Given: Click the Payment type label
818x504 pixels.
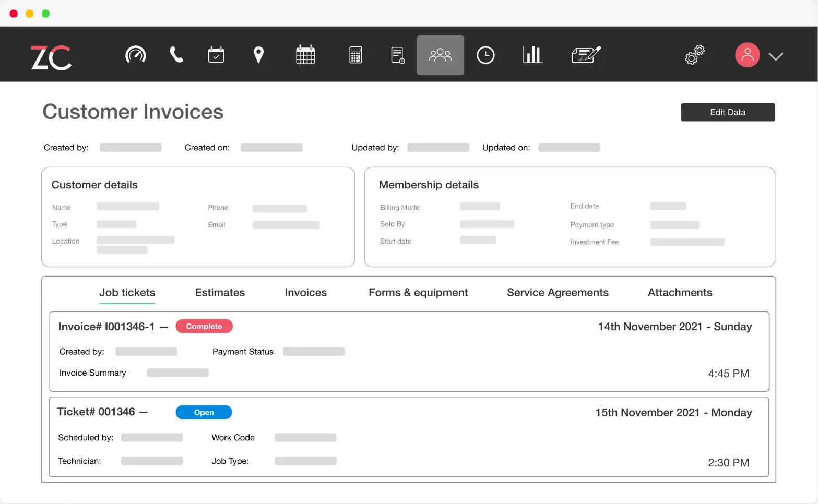Looking at the screenshot, I should (592, 225).
